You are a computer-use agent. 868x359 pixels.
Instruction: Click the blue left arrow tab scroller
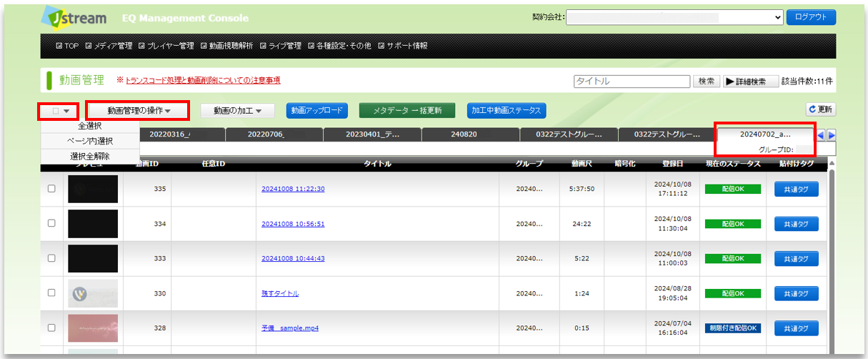pyautogui.click(x=821, y=134)
